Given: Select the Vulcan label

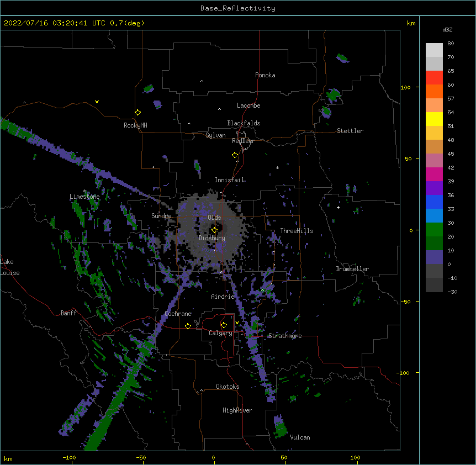Looking at the screenshot, I should [300, 437].
